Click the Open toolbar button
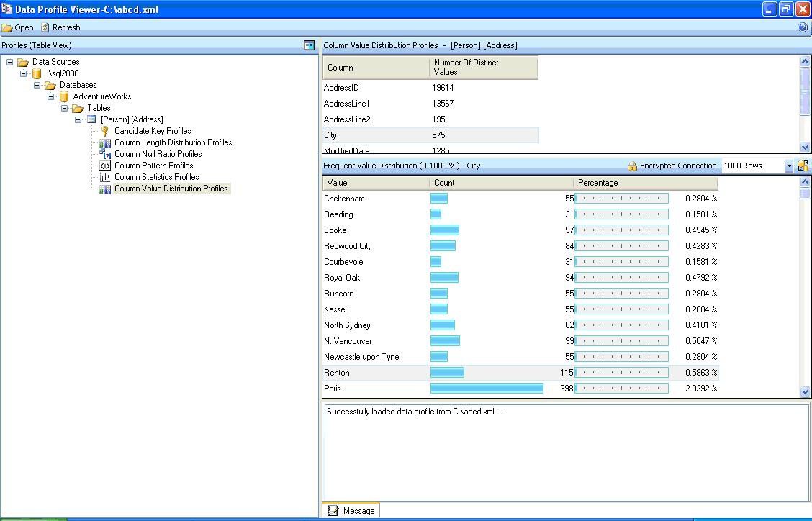 click(x=17, y=27)
